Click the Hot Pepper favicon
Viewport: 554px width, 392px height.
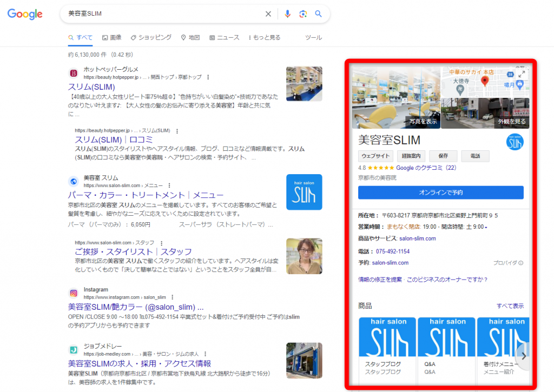pos(74,73)
